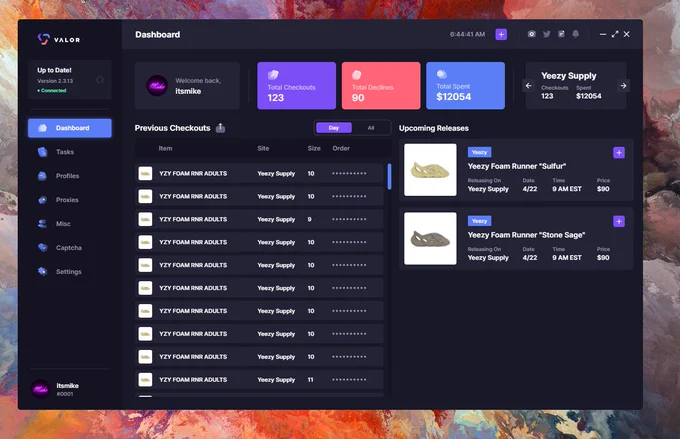
Task: Click the Yeezy Supply site card title
Action: coord(569,76)
